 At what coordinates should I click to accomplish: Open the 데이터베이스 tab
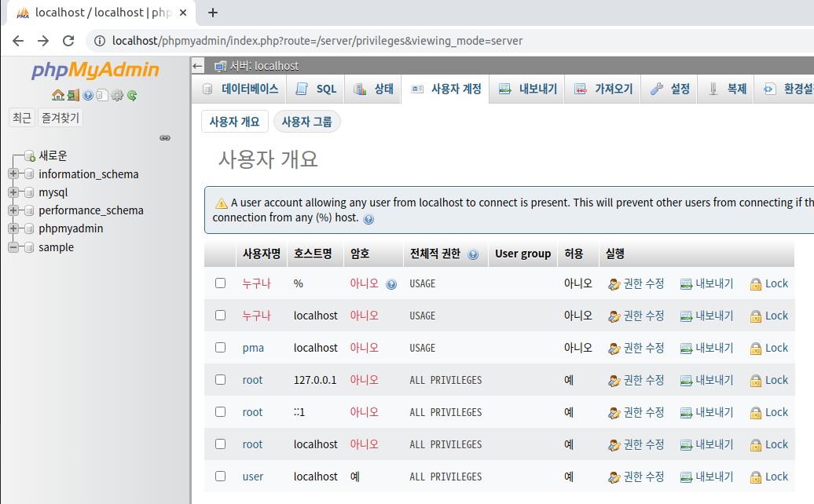[x=240, y=89]
